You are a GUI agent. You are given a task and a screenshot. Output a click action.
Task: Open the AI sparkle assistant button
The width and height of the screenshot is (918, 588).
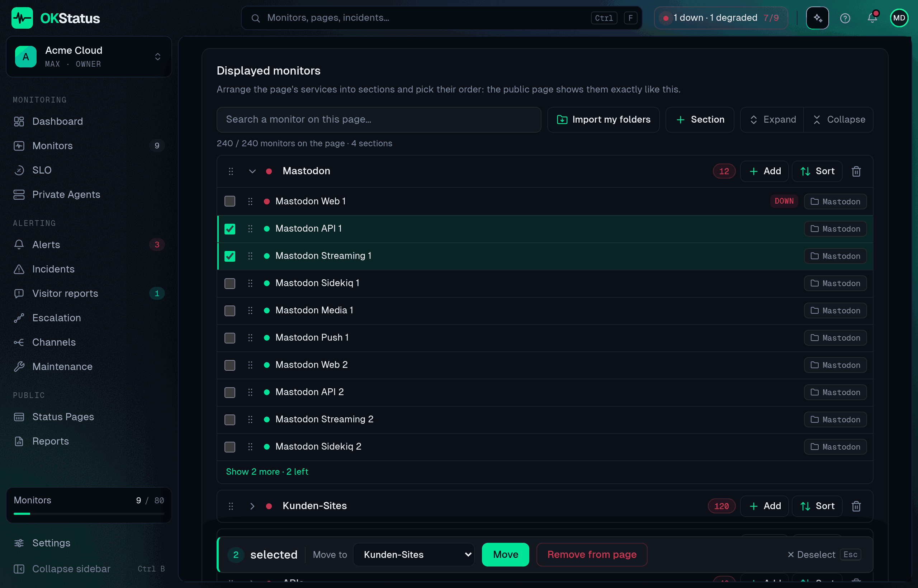(817, 18)
